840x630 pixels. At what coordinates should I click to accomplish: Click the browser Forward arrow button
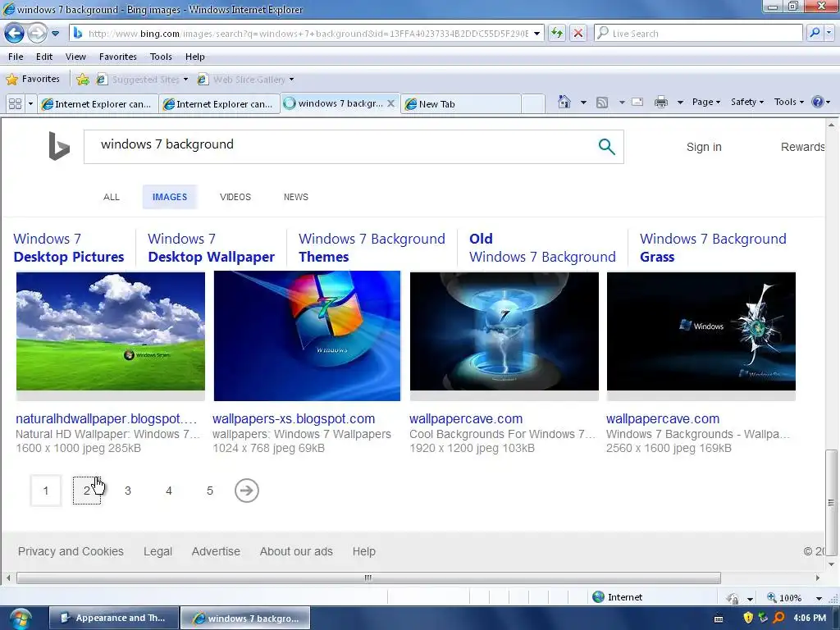click(x=37, y=33)
